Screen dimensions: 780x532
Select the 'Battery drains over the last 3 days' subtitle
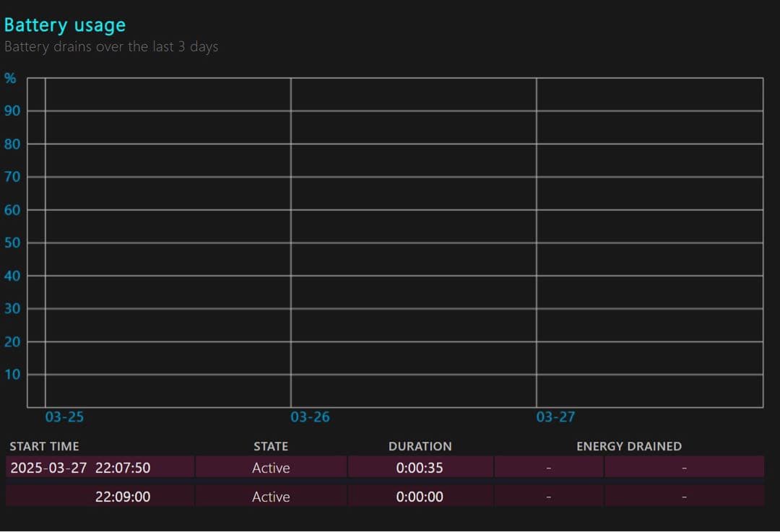coord(111,47)
